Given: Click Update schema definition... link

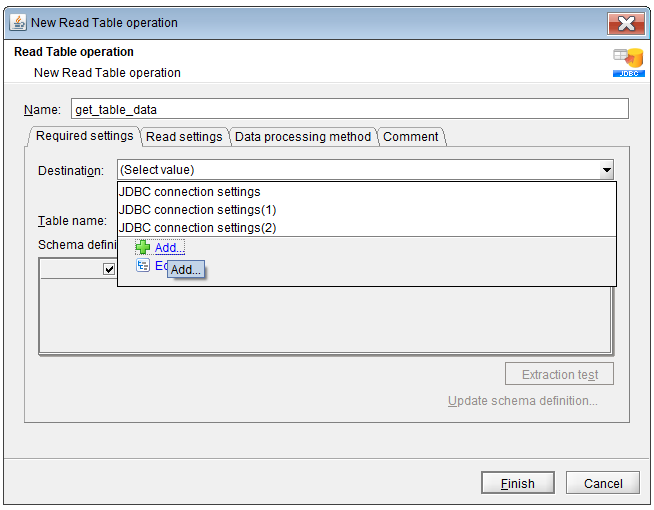Looking at the screenshot, I should tap(523, 401).
